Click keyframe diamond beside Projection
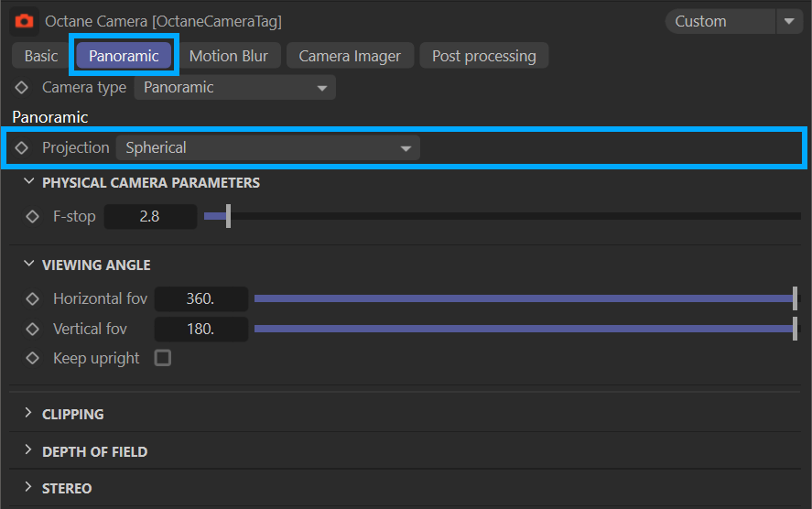Screen dimensions: 812x509 point(22,147)
